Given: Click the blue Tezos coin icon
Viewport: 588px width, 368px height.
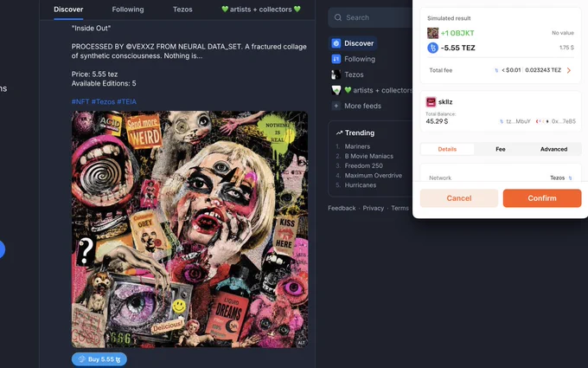Looking at the screenshot, I should click(432, 48).
